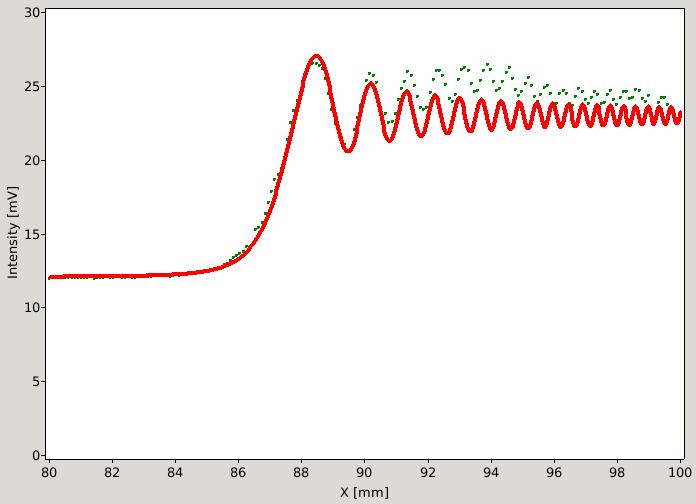This screenshot has width=696, height=504.
Task: Click the flat red baseline near 82 mm
Action: coord(112,276)
